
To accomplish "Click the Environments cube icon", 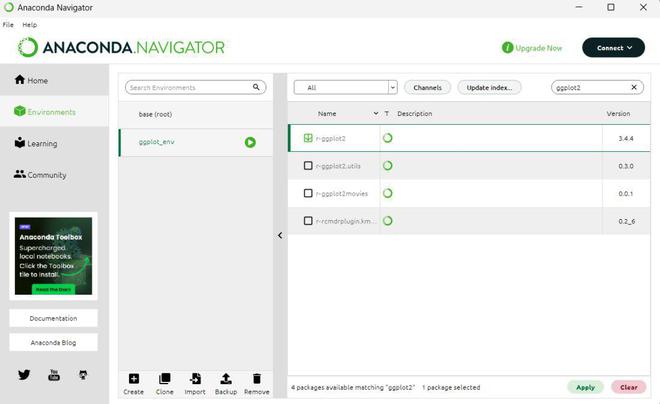I will (x=19, y=111).
